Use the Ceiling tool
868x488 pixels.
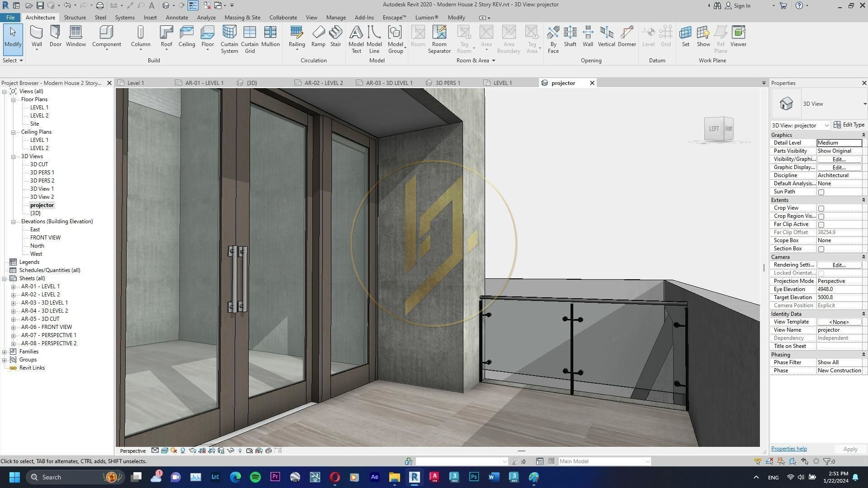(x=187, y=37)
